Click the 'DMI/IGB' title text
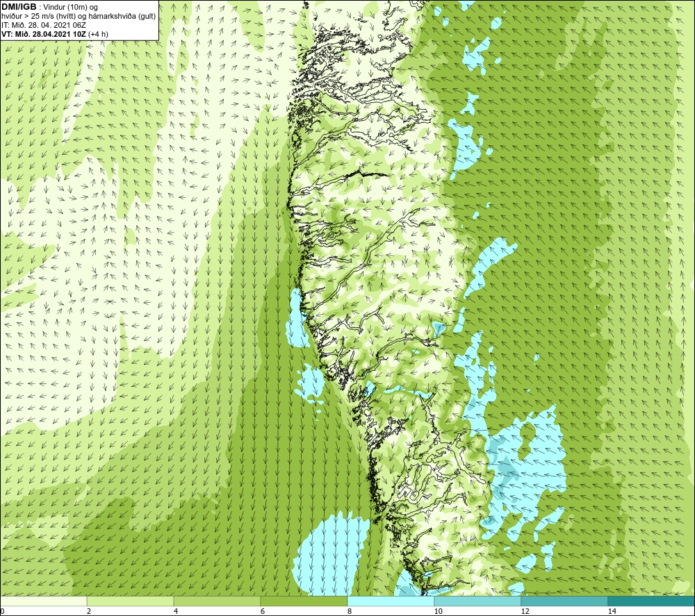695x616 pixels. point(19,7)
